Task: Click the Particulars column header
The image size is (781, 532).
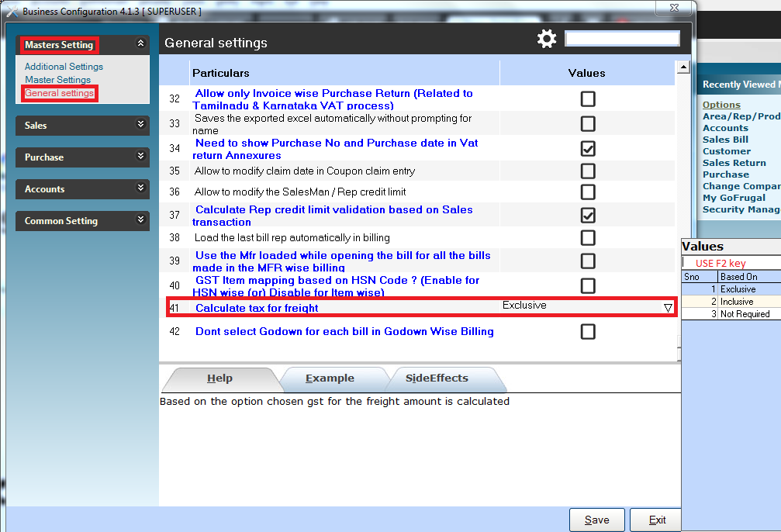Action: tap(344, 73)
